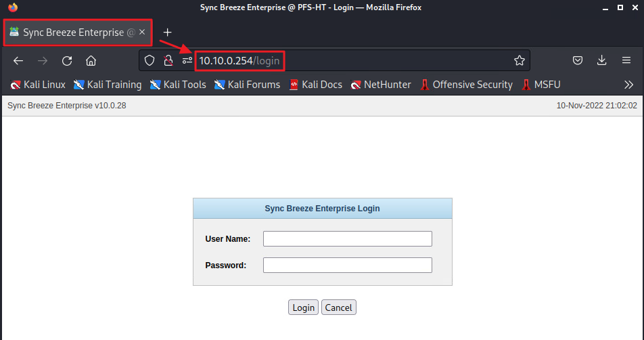Show insecure connection padlock info
This screenshot has width=644, height=340.
(168, 61)
